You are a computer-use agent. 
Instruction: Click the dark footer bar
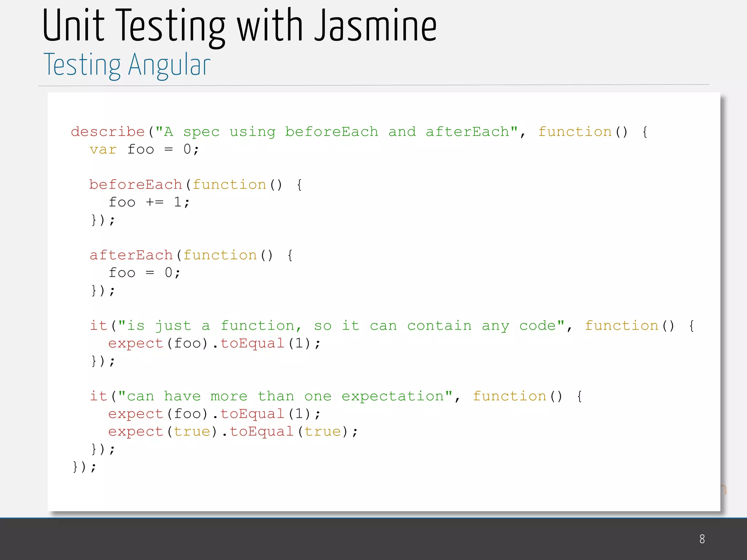pos(365,539)
